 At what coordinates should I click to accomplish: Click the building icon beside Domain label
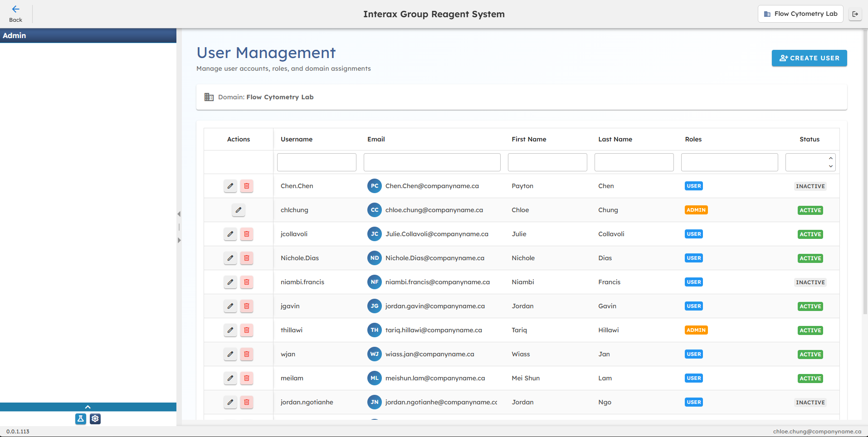click(209, 97)
